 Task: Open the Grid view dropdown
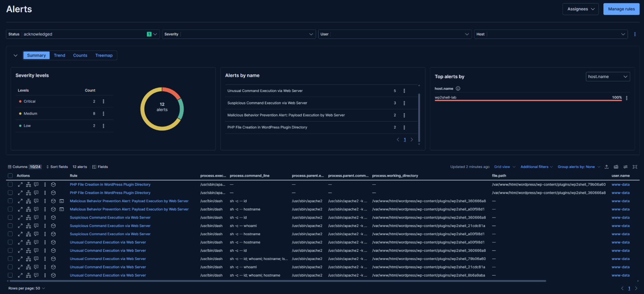[505, 167]
